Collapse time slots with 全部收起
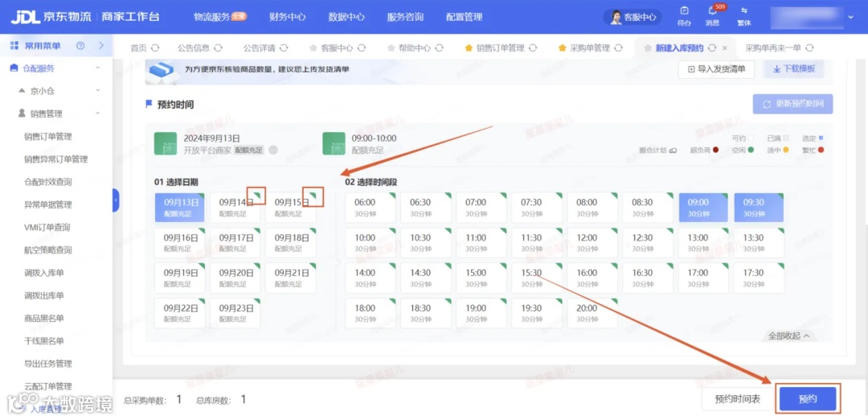This screenshot has width=868, height=420. [789, 336]
